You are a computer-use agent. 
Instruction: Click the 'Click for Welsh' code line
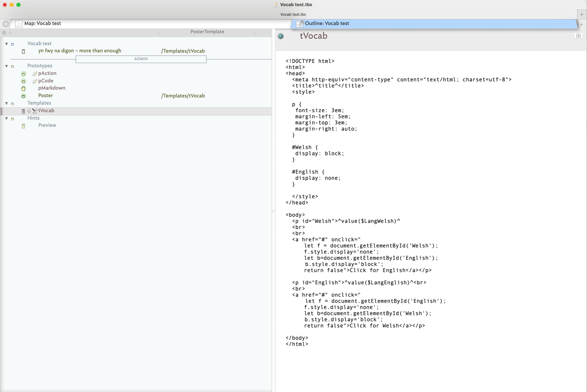(364, 326)
